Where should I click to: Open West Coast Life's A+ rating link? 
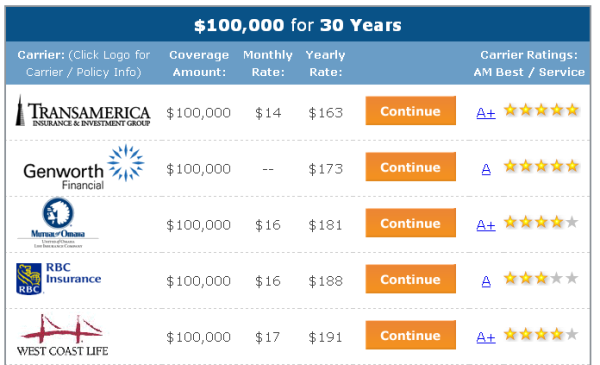486,337
